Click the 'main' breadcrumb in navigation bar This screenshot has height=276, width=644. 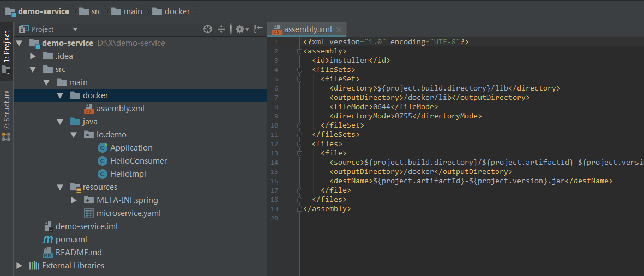132,11
